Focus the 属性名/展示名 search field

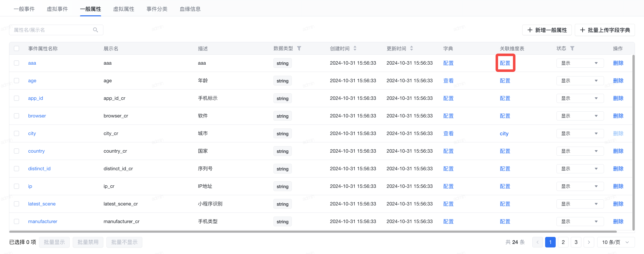coord(56,30)
